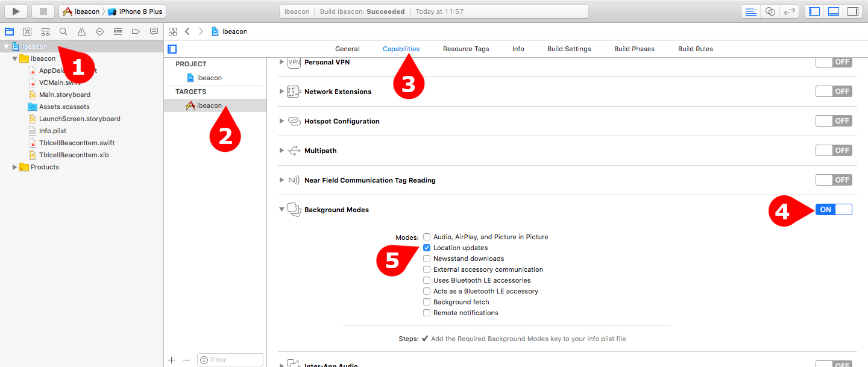Run the project with the Play button
The height and width of the screenshot is (367, 868).
pos(16,11)
